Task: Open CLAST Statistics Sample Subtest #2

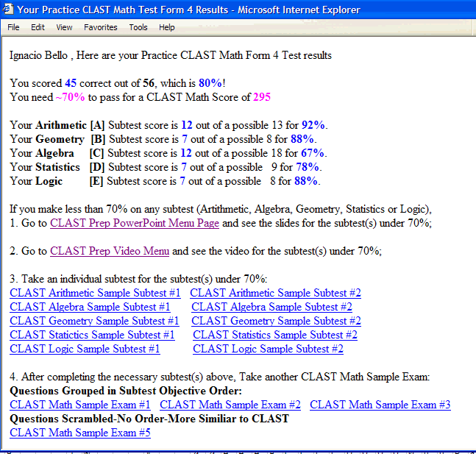Action: (275, 335)
